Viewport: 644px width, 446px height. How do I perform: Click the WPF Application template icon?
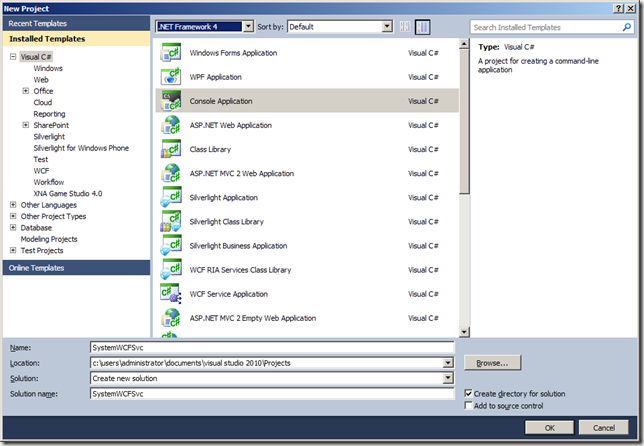tap(171, 77)
